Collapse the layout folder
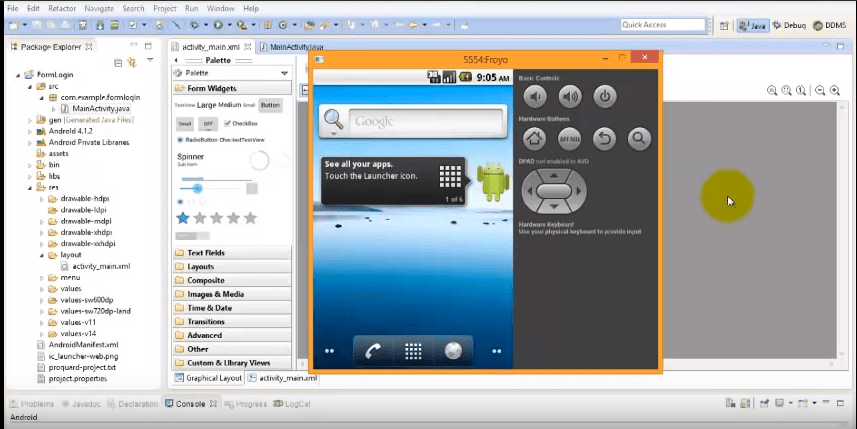This screenshot has width=857, height=429. click(42, 255)
